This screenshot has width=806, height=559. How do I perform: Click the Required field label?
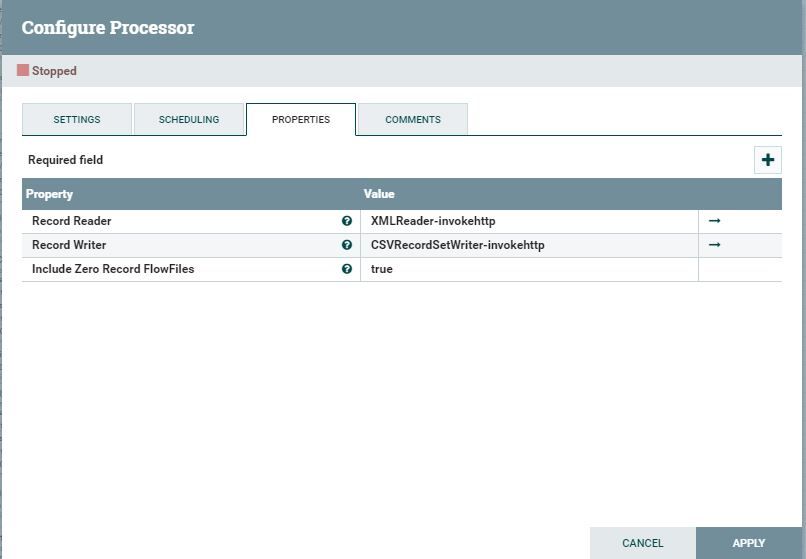(65, 160)
